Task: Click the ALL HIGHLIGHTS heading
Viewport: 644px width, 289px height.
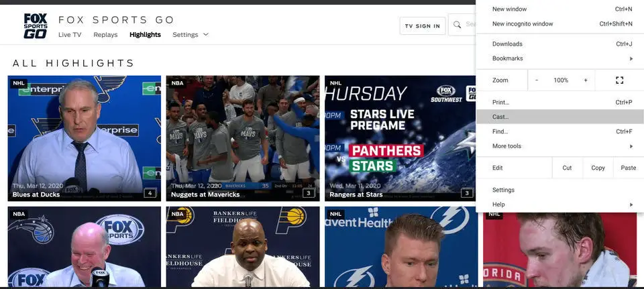Action: 74,63
